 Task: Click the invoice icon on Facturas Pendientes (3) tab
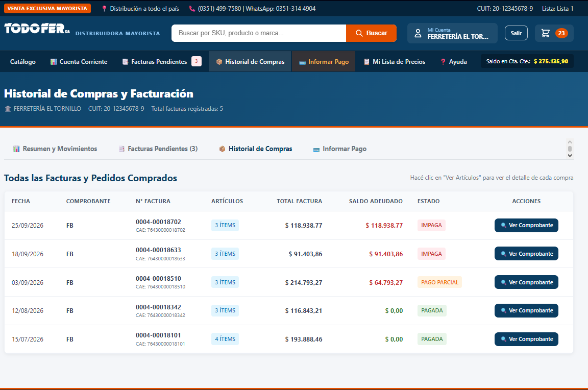[x=121, y=149]
